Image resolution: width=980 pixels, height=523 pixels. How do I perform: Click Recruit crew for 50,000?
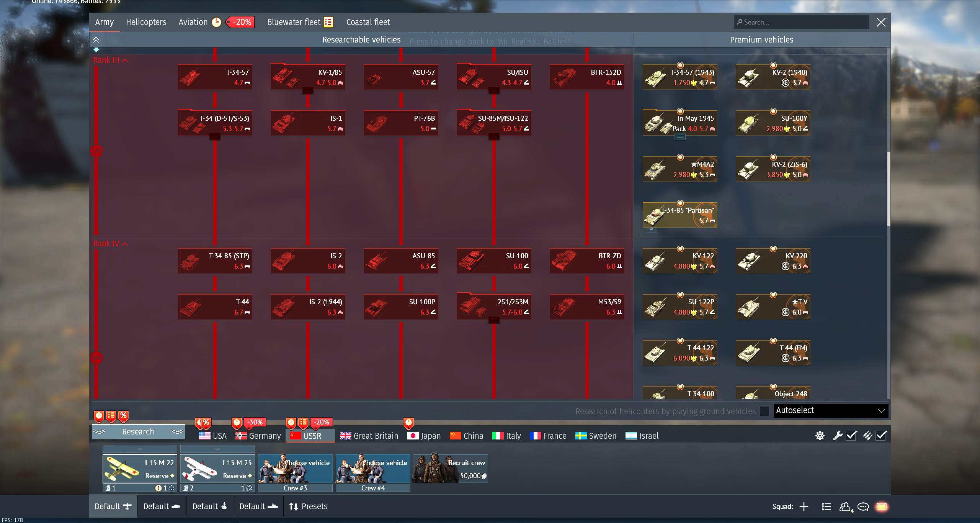coord(450,469)
